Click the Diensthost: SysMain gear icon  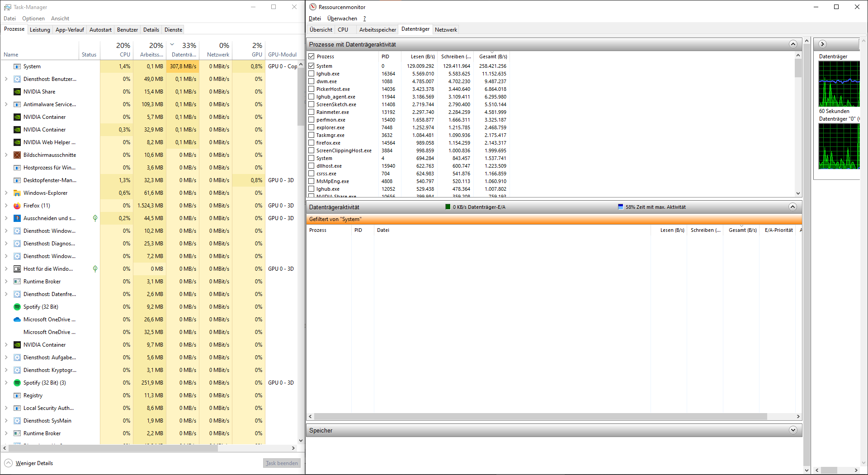click(x=17, y=421)
